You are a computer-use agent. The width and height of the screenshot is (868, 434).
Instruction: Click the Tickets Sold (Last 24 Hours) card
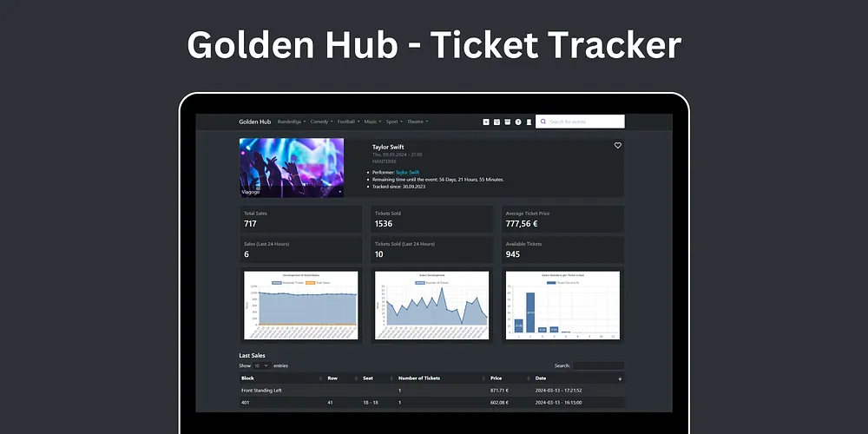click(431, 250)
